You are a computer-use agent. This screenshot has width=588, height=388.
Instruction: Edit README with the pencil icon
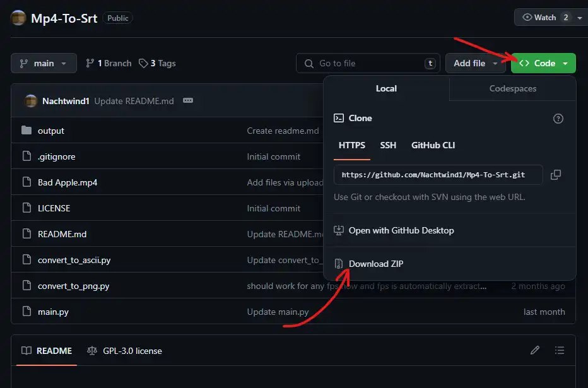pos(535,350)
